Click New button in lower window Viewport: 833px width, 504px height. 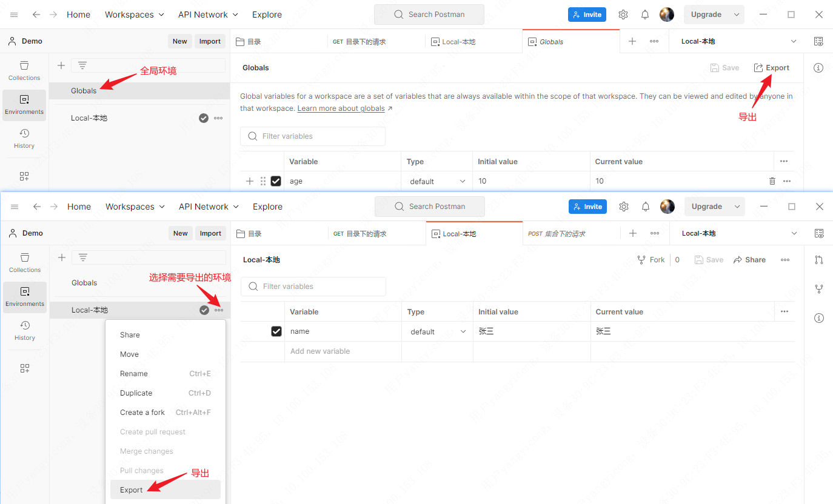(x=181, y=233)
